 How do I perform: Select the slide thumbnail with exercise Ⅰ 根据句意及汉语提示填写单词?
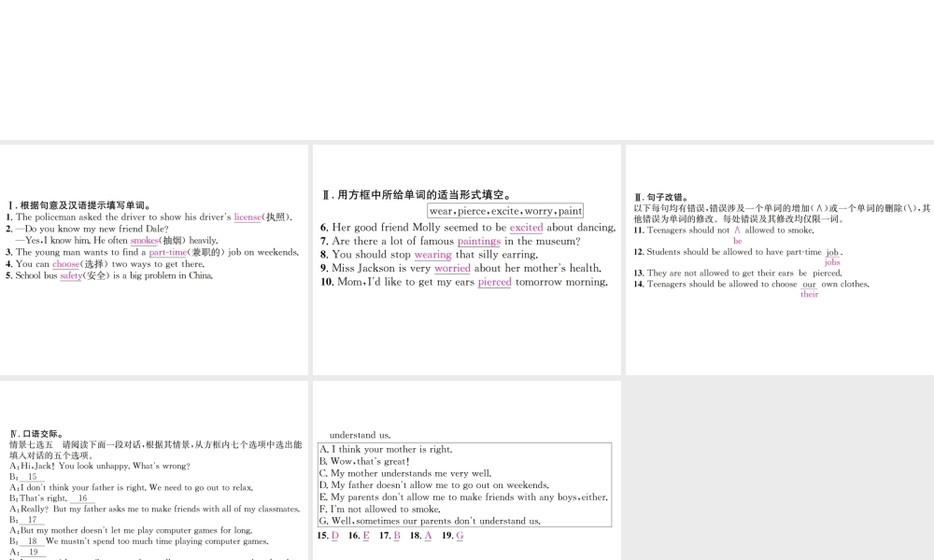coord(154,259)
